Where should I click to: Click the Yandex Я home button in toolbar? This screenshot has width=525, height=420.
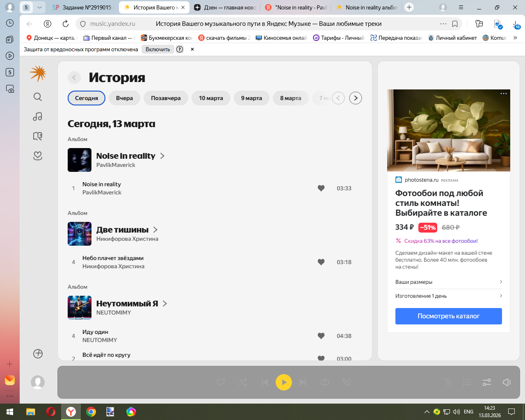(48, 24)
